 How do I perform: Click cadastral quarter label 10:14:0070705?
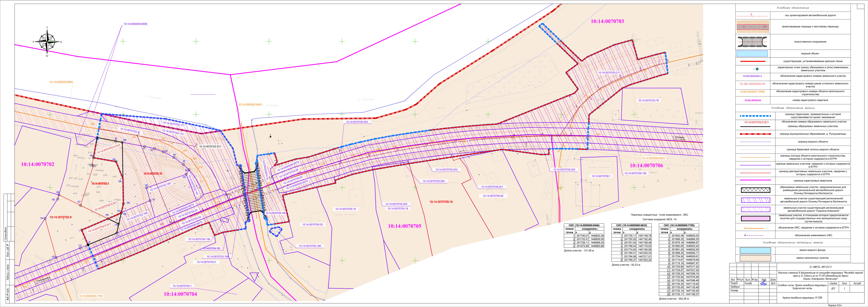click(404, 226)
